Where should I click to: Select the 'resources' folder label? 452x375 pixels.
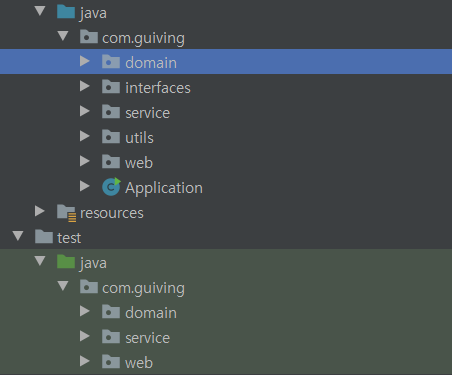coord(112,213)
